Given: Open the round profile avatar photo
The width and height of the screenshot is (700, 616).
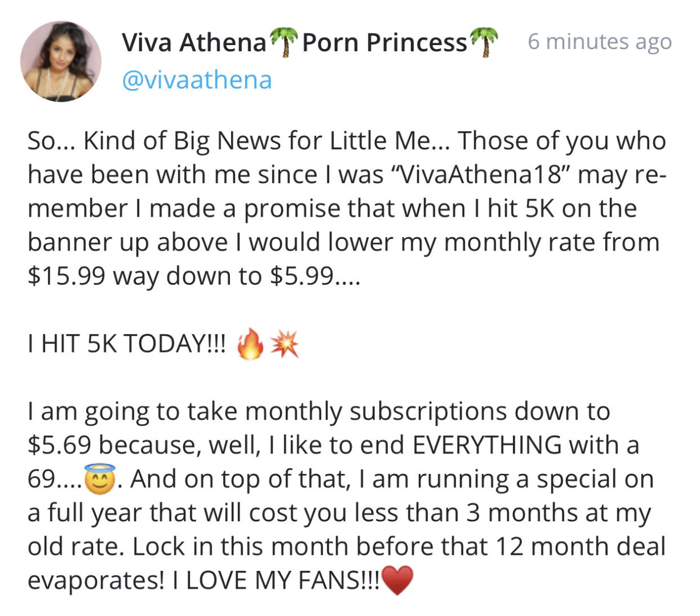Looking at the screenshot, I should click(x=60, y=62).
